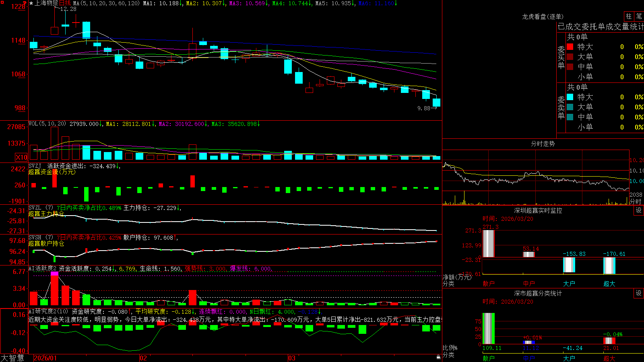Click the magenta-topped peak bar in AI活跃度2
This screenshot has width=644, height=362.
click(x=54, y=288)
